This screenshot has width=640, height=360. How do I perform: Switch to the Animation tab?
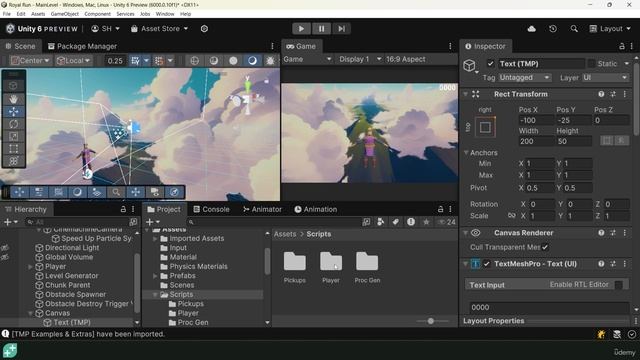tap(316, 209)
